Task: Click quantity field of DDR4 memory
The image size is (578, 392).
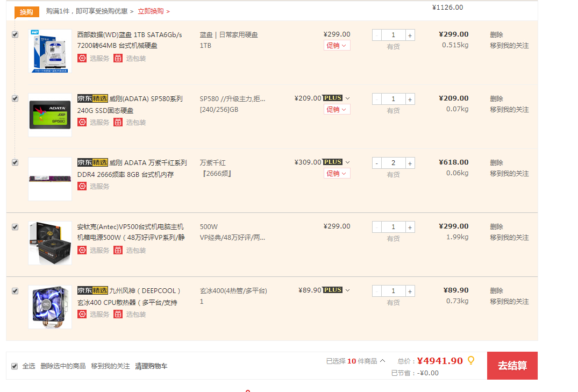Action: [x=394, y=163]
